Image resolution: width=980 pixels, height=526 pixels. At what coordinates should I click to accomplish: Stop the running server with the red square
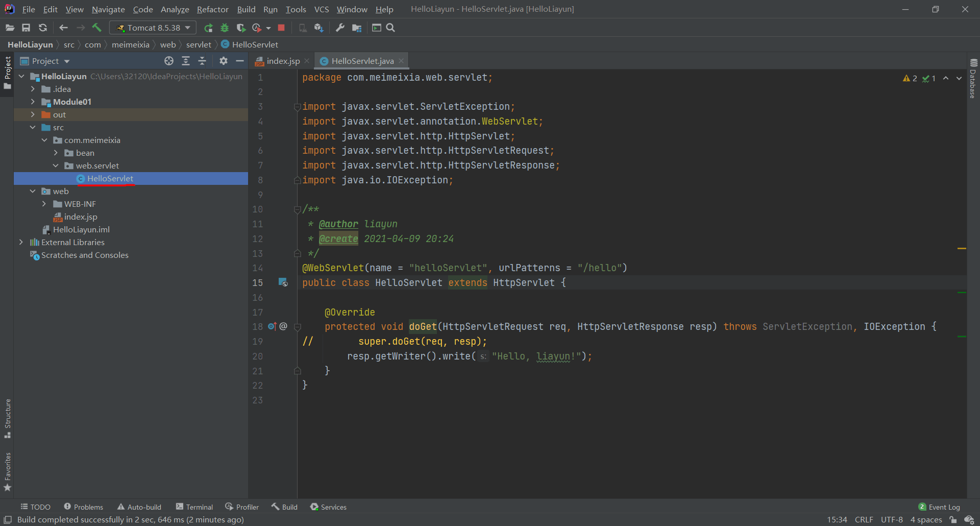pos(281,28)
